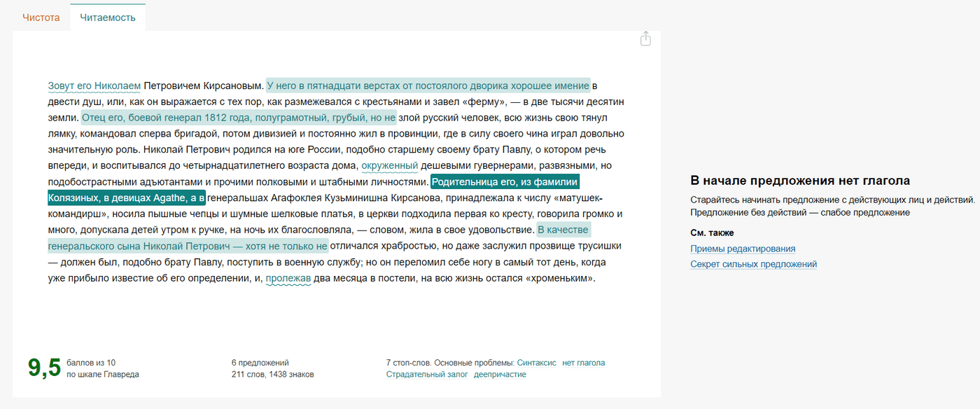Click the underlined word окруженный
Viewport: 980px width, 409px height.
(389, 166)
